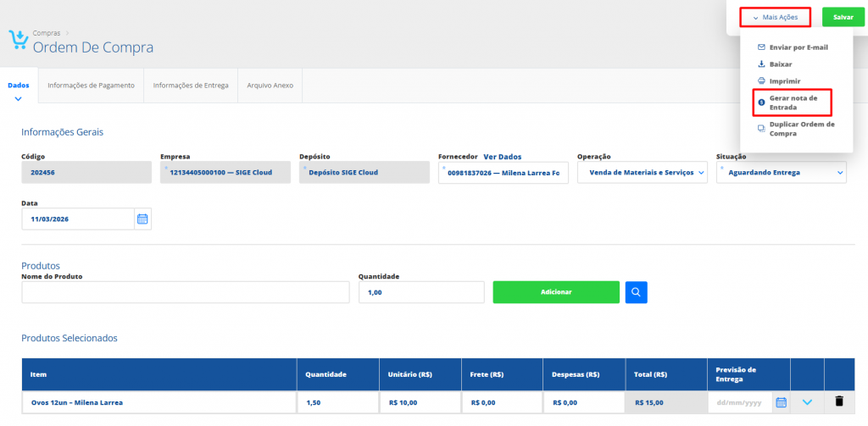Select Gerar nota de Entrada option

pyautogui.click(x=793, y=102)
